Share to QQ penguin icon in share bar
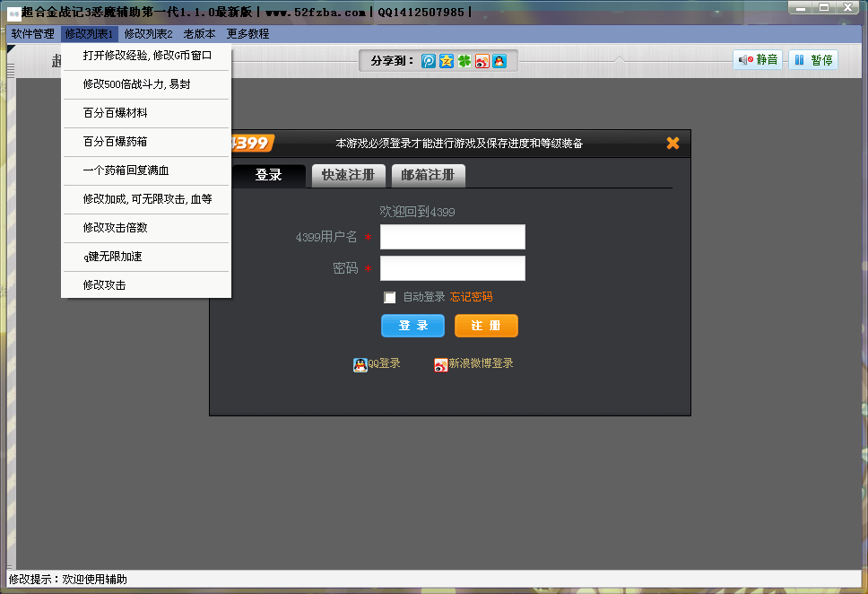This screenshot has height=594, width=868. pos(499,61)
